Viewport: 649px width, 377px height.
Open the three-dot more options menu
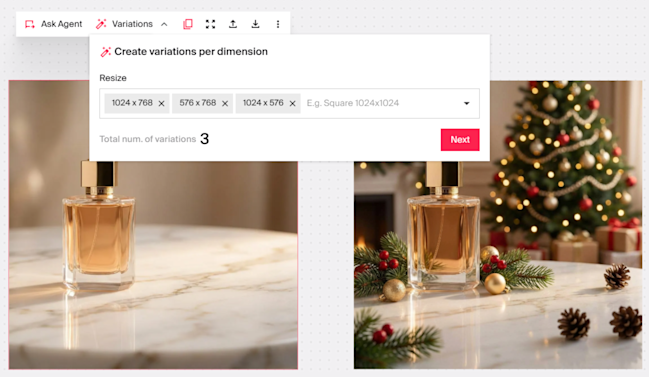(x=278, y=24)
